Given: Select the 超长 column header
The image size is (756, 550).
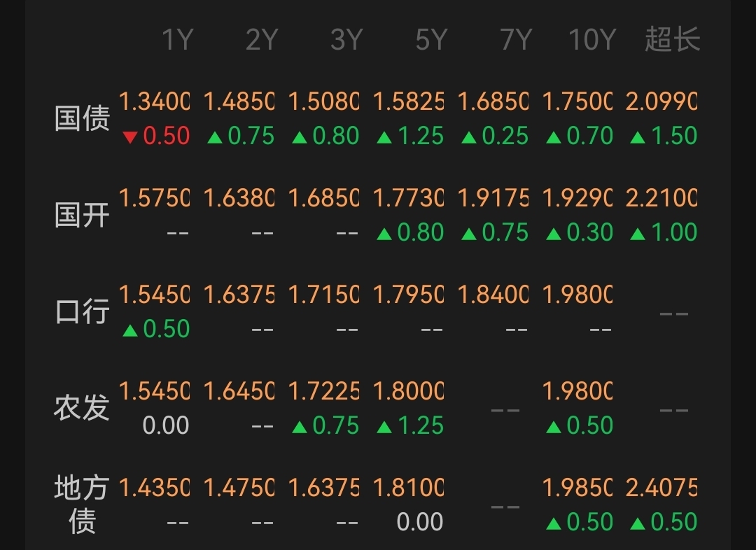Looking at the screenshot, I should 672,40.
